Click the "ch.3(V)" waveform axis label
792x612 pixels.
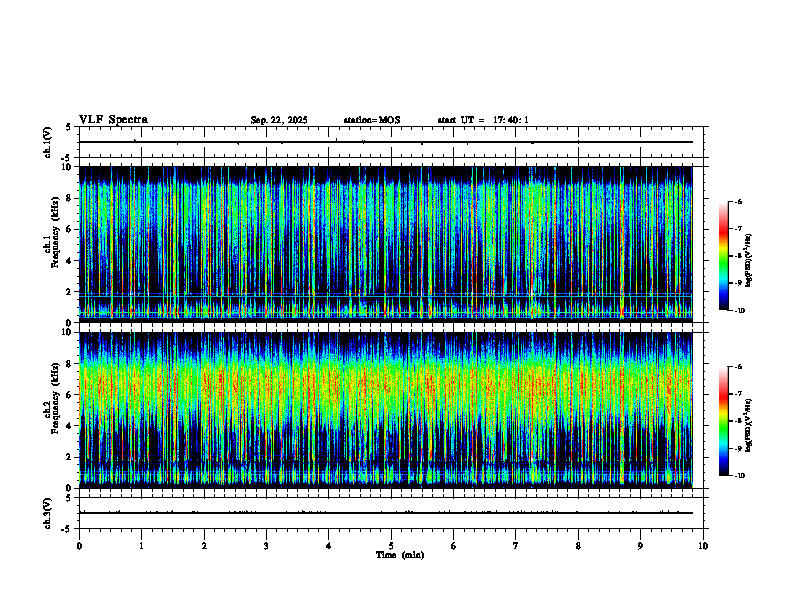(x=48, y=513)
